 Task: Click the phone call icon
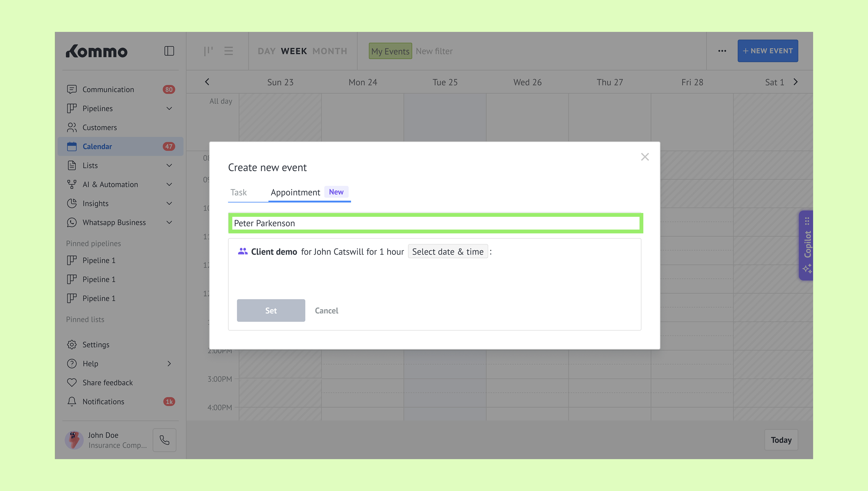tap(164, 440)
